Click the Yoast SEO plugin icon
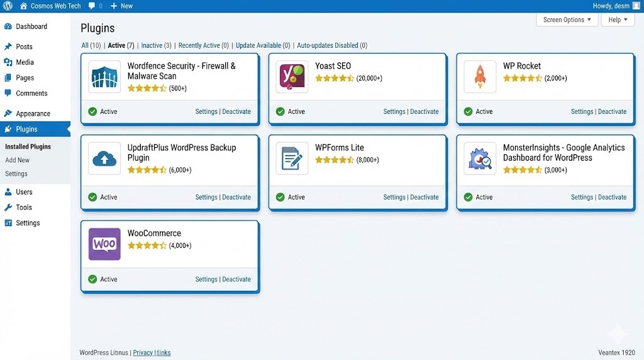Screen dimensions: 644x360 [292, 77]
